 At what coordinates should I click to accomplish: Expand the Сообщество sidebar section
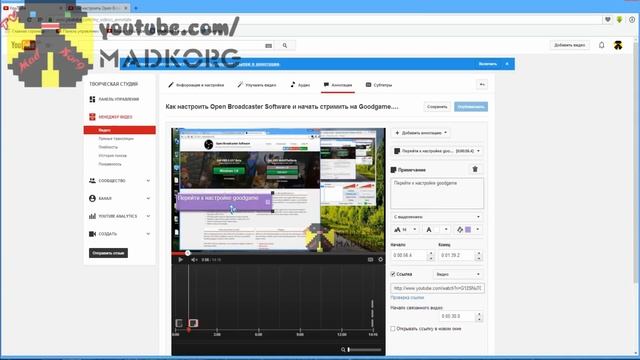(x=148, y=180)
